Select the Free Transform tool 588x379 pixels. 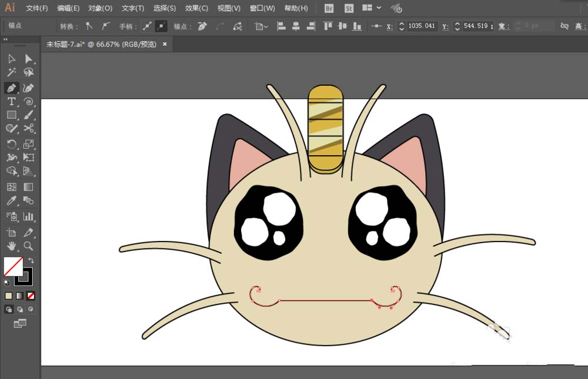tap(28, 157)
